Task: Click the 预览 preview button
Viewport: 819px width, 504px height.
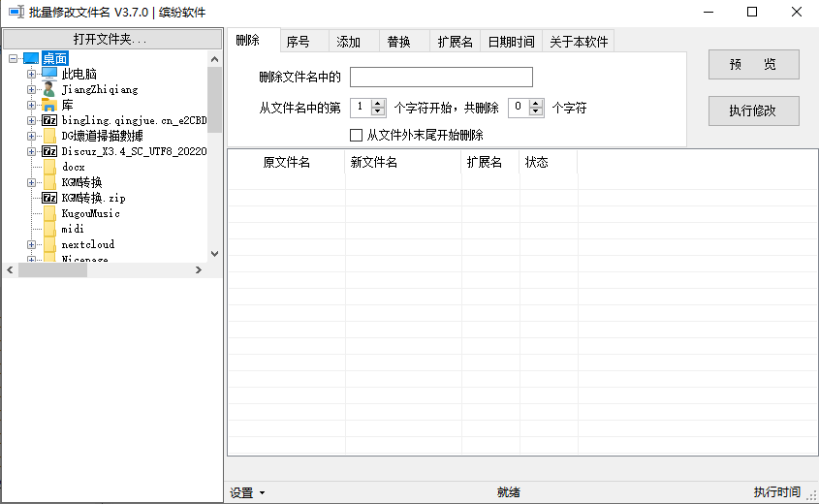Action: [754, 64]
